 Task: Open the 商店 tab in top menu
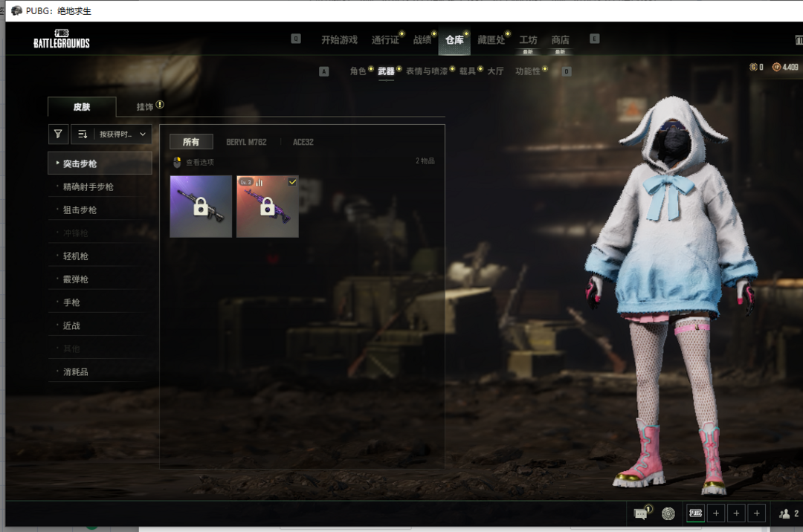point(560,40)
